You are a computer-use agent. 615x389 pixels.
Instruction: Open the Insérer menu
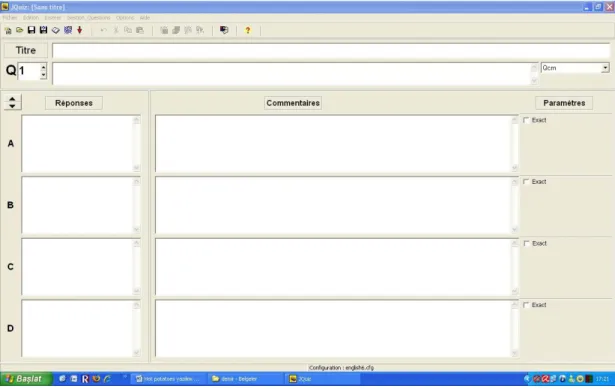53,18
